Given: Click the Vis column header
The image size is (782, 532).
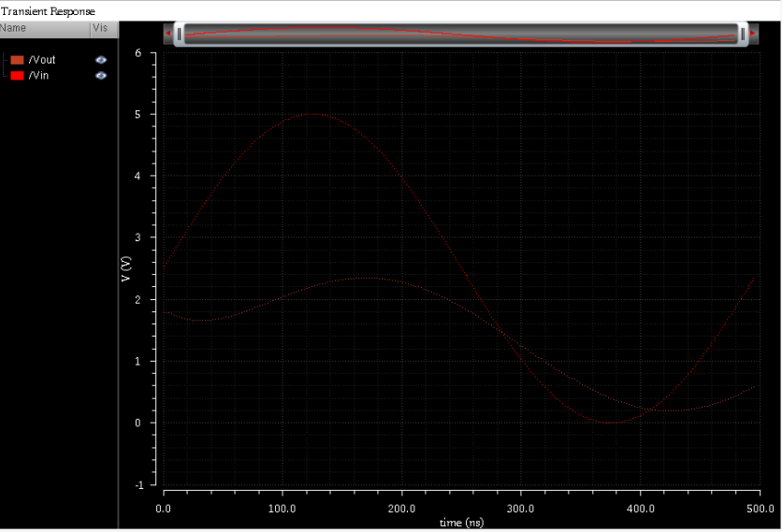Looking at the screenshot, I should 100,28.
